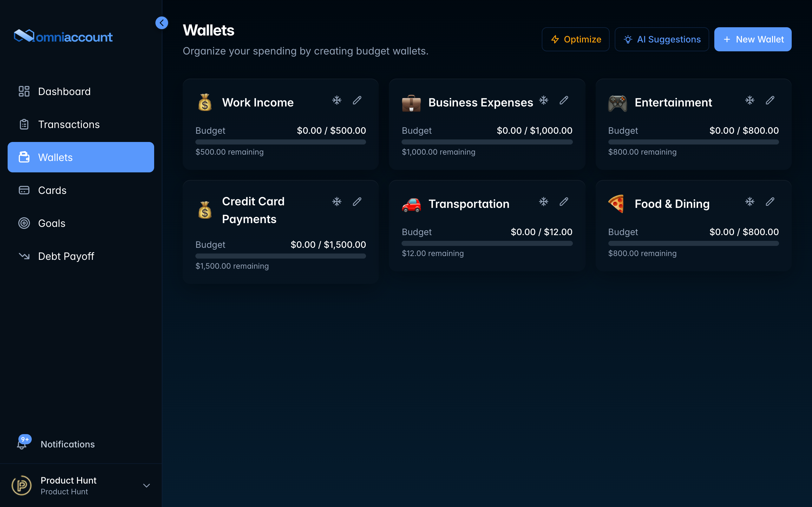Open the Goals section
The height and width of the screenshot is (507, 812).
click(51, 223)
